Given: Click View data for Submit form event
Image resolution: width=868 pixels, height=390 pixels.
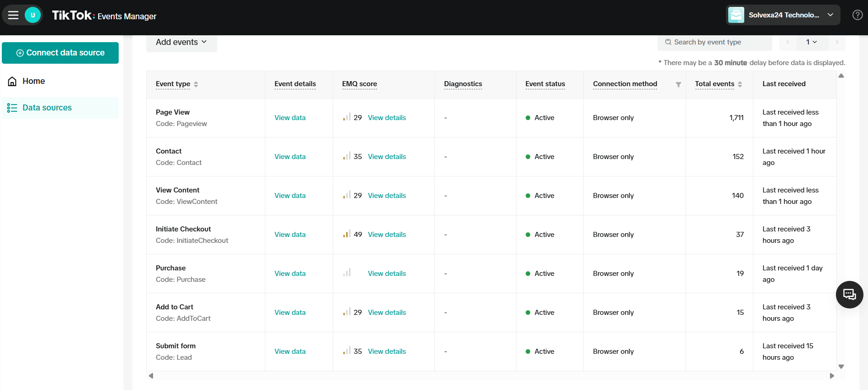Looking at the screenshot, I should click(290, 352).
